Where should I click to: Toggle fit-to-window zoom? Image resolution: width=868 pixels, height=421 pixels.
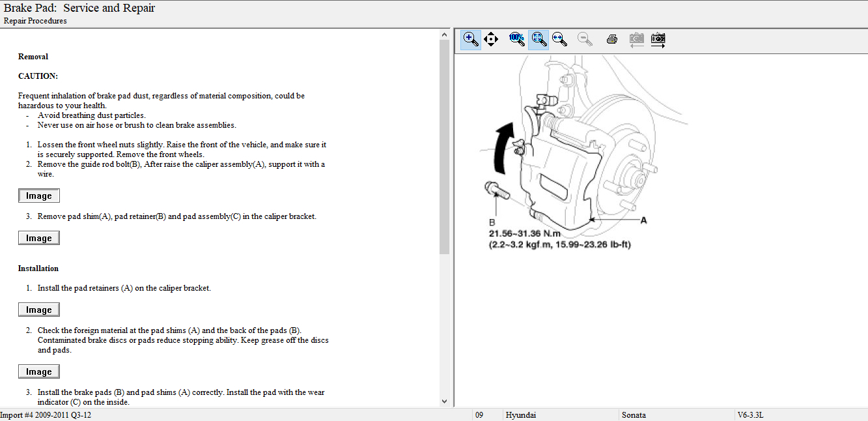pyautogui.click(x=538, y=39)
